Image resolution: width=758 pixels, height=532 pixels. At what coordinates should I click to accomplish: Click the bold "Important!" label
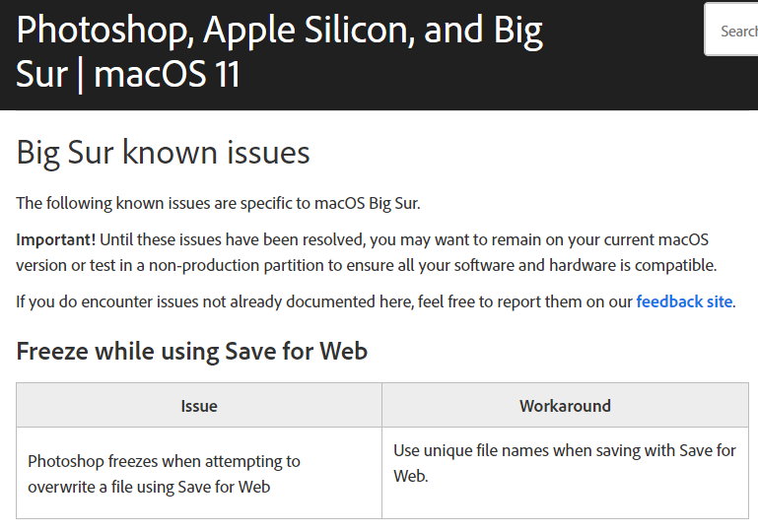(x=56, y=240)
